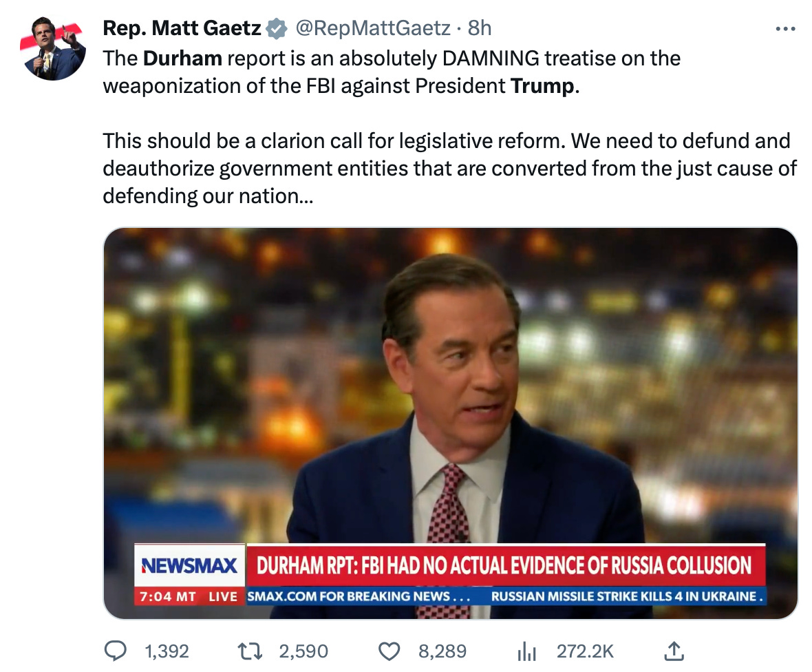Click the NEWSMAX logo in the video
812x672 pixels.
point(189,566)
